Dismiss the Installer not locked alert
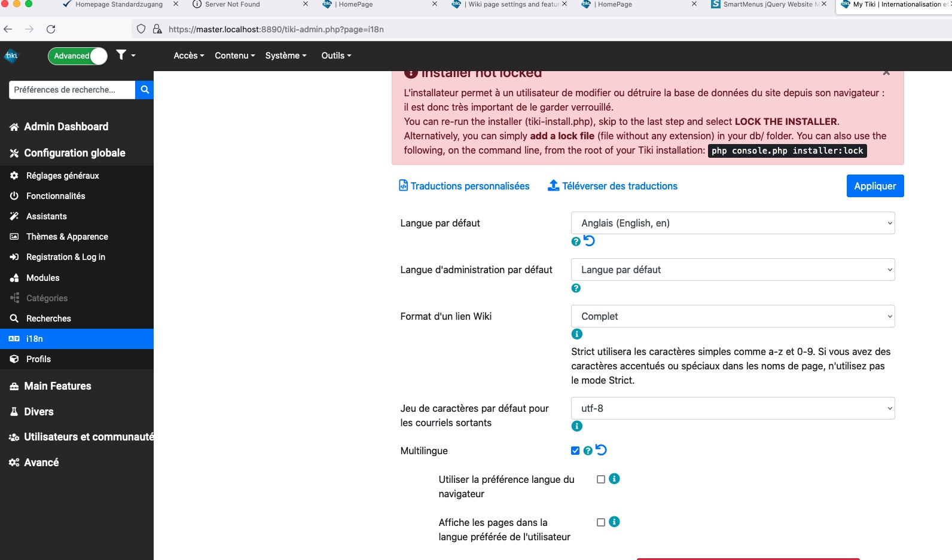Viewport: 952px width, 560px height. (x=886, y=73)
